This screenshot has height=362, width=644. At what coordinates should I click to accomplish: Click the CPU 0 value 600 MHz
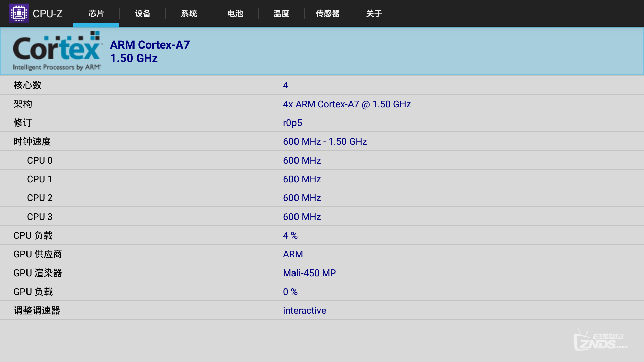coord(302,160)
